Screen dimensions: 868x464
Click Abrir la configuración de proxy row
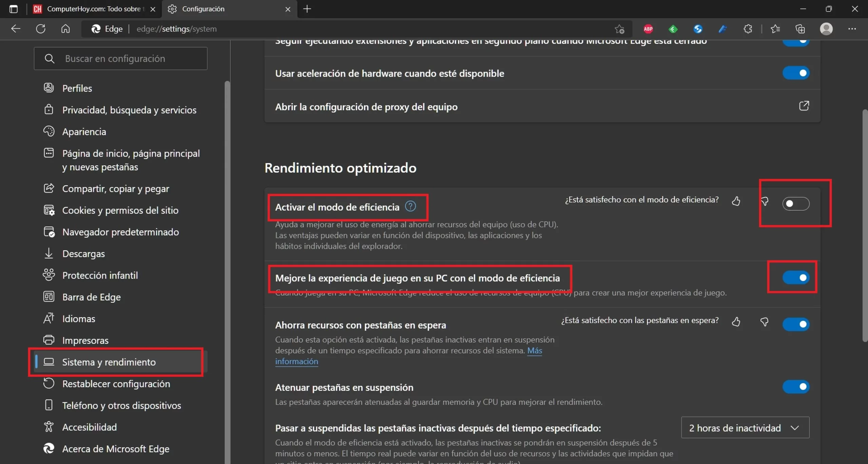pos(542,106)
